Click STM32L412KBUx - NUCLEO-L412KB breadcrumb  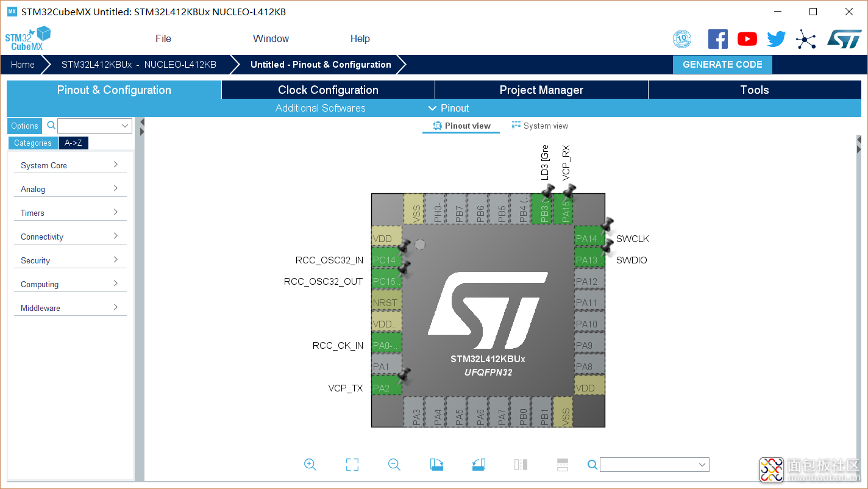(x=138, y=65)
